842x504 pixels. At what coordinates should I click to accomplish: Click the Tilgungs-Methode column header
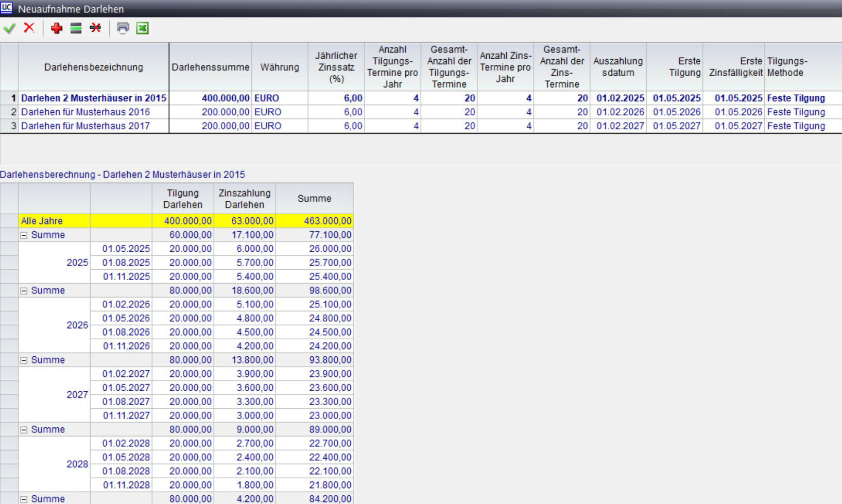[787, 67]
